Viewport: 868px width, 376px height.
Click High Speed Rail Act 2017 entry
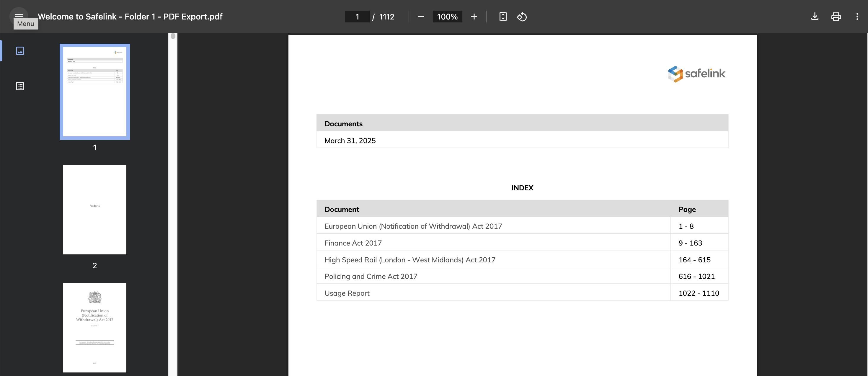pos(410,260)
